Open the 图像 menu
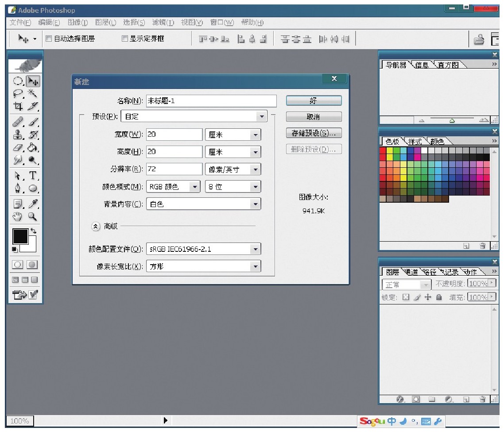504x435 pixels. 78,23
